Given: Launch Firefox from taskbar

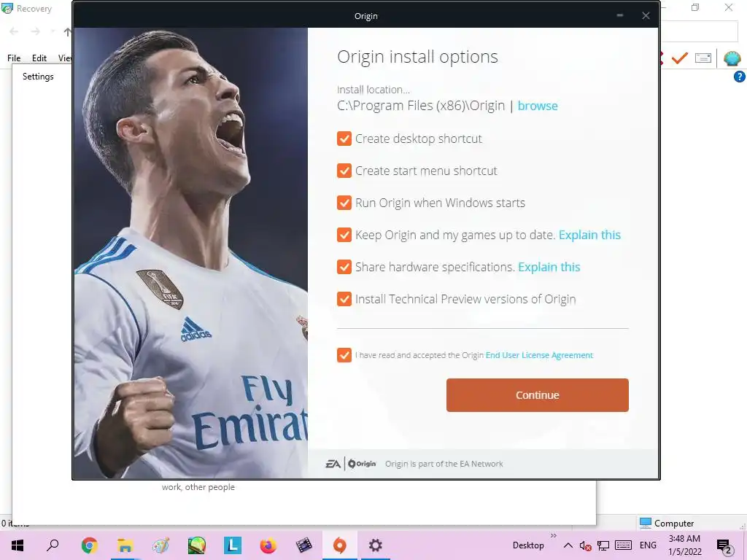Looking at the screenshot, I should (268, 545).
